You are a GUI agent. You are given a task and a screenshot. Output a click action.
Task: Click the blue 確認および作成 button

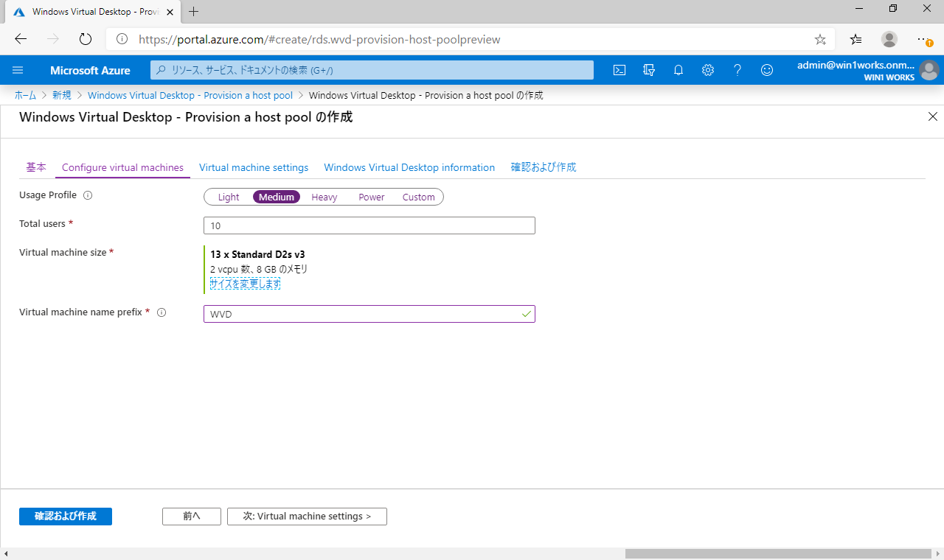(x=66, y=516)
